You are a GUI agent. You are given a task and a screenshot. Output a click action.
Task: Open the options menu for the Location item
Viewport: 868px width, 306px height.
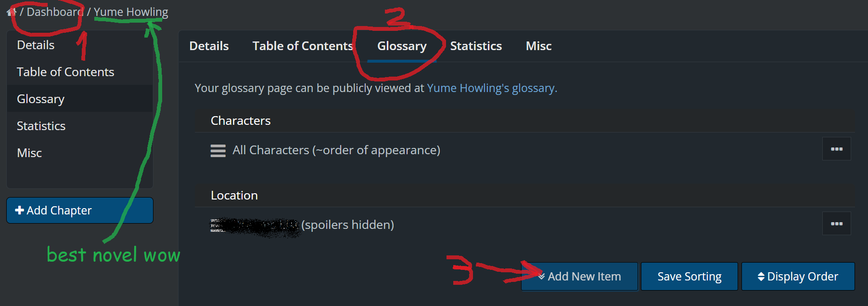836,224
